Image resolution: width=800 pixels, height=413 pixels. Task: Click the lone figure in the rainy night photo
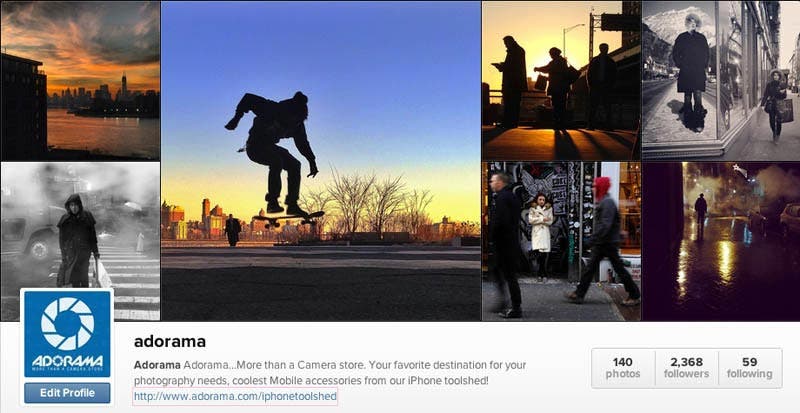(x=701, y=215)
